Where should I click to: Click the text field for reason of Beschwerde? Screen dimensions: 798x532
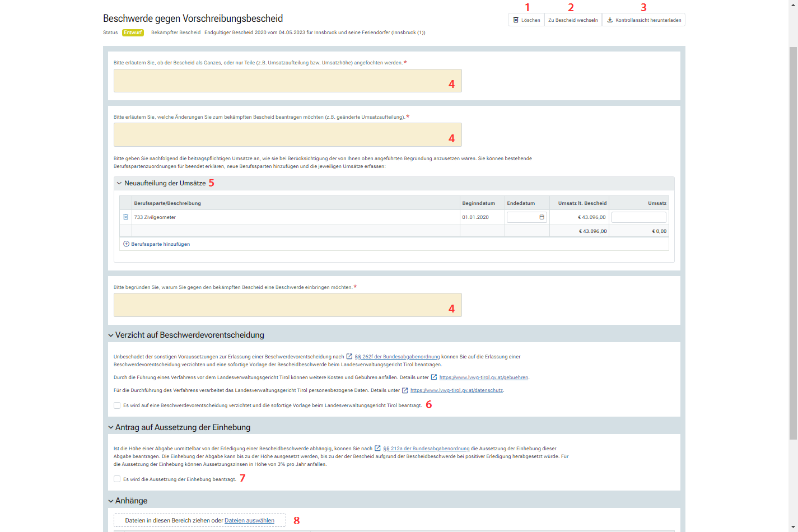(287, 305)
